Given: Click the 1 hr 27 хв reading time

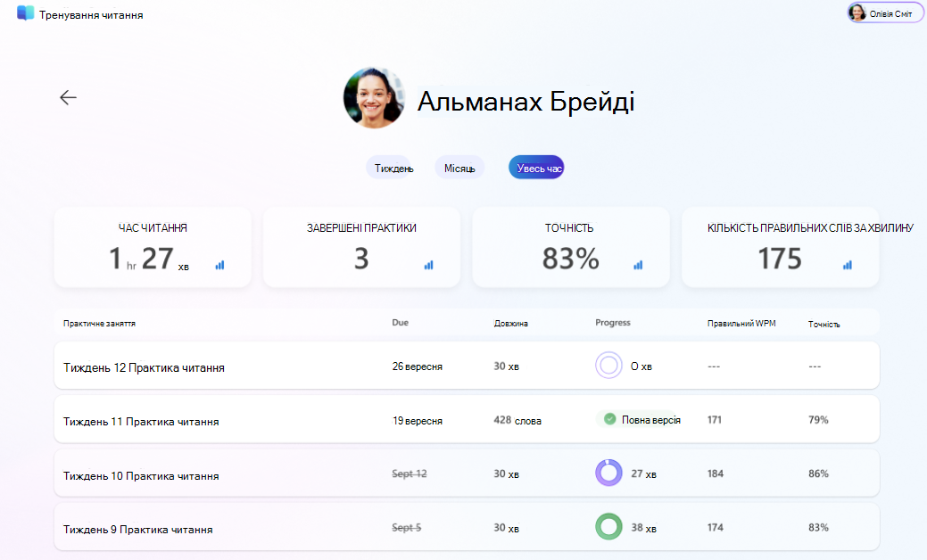Looking at the screenshot, I should (x=149, y=259).
